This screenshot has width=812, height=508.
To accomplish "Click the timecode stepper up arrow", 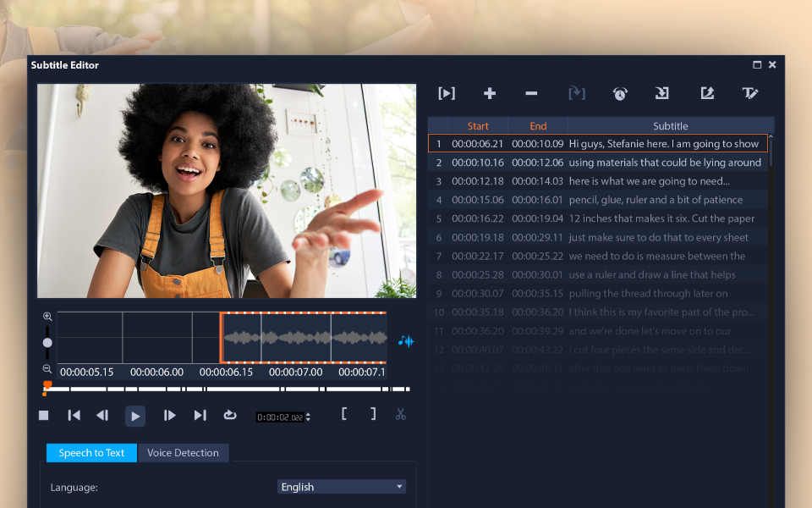I will coord(307,412).
